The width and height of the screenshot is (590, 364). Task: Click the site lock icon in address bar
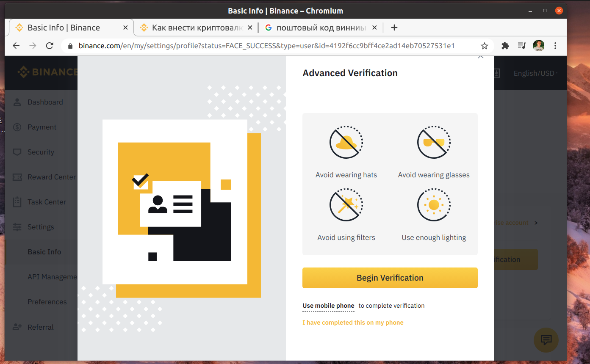tap(70, 46)
